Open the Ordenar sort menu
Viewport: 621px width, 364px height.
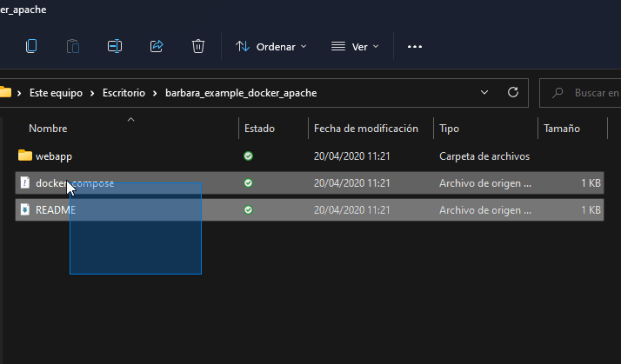271,47
